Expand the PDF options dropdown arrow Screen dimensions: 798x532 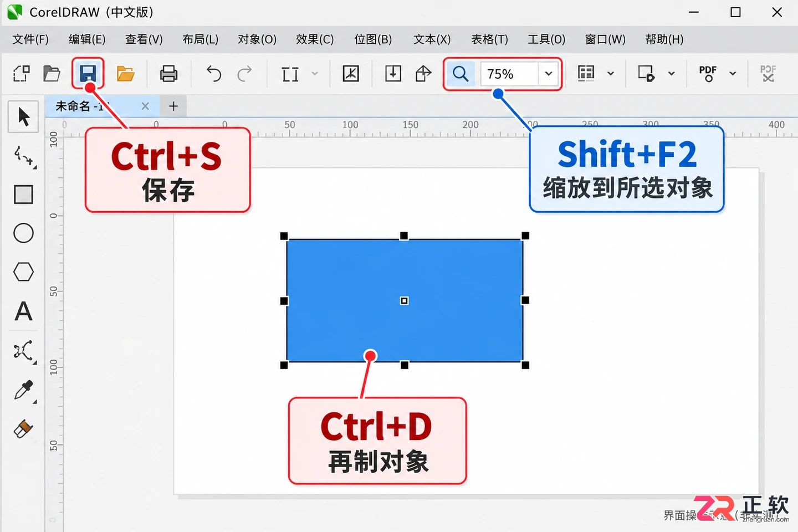tap(733, 74)
